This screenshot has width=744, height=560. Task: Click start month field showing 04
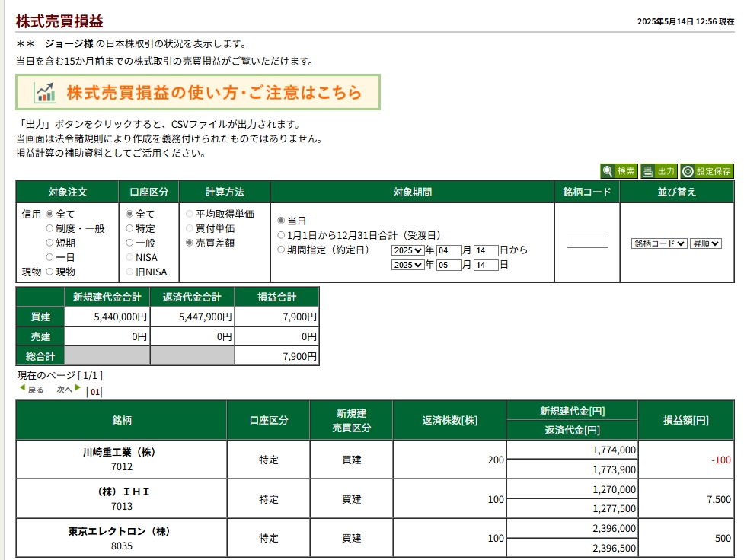pos(449,250)
